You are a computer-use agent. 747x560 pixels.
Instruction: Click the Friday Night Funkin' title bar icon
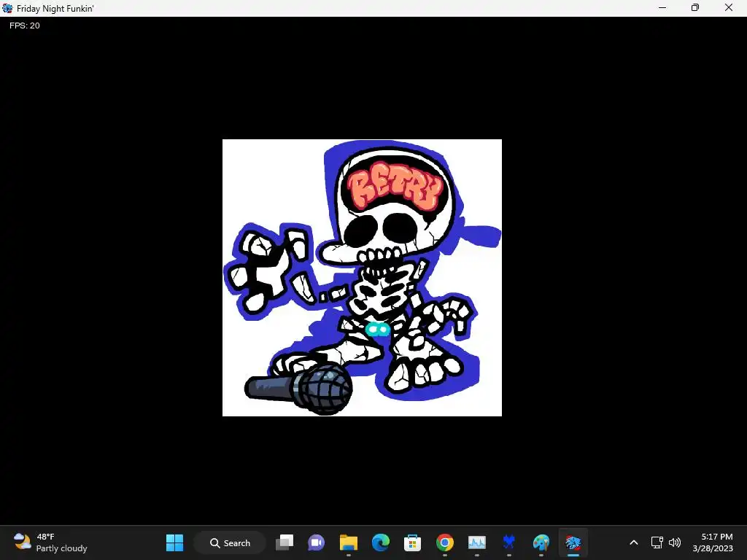coord(7,8)
